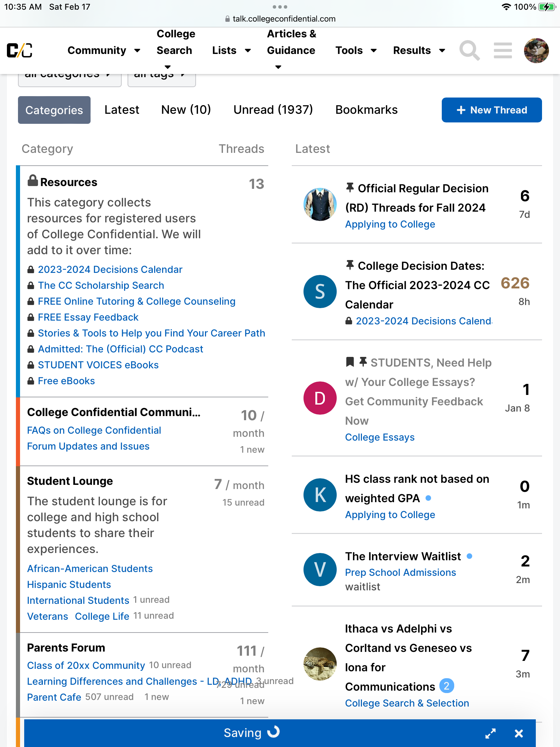Open the 'D' user avatar
The image size is (560, 747).
tap(320, 398)
